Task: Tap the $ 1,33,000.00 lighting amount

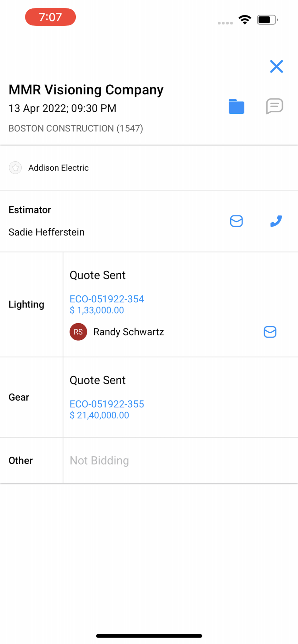Action: [97, 310]
